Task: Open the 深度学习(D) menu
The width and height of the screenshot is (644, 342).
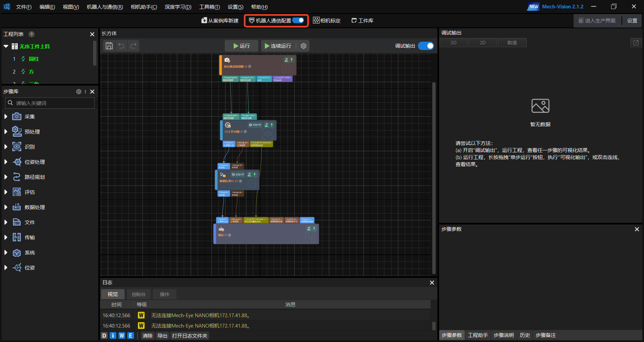Action: click(178, 7)
